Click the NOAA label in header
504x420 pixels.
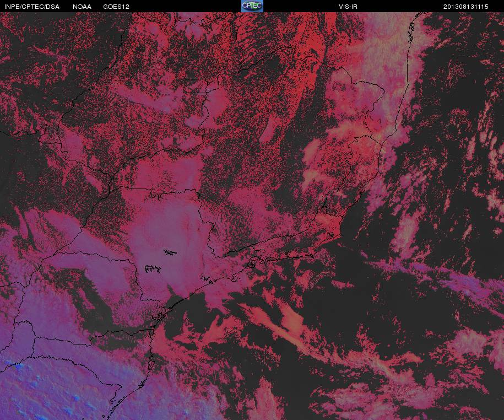click(82, 7)
